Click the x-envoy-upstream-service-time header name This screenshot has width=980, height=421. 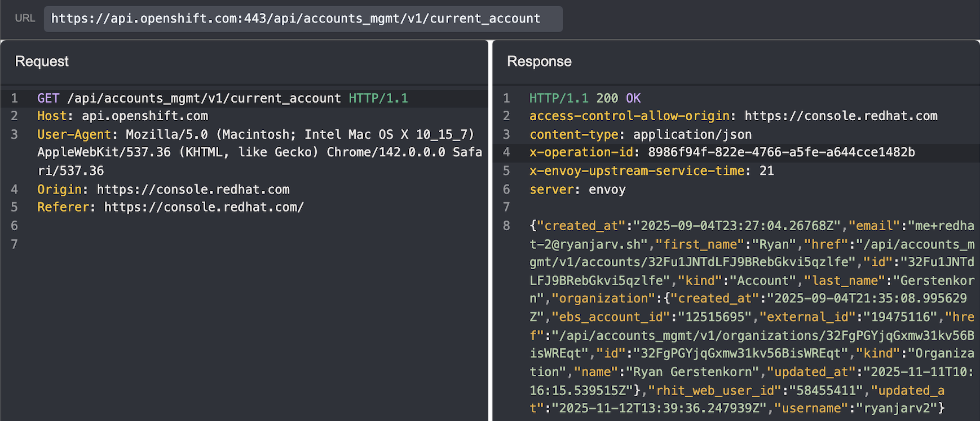(x=637, y=171)
